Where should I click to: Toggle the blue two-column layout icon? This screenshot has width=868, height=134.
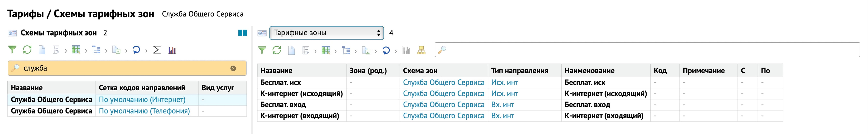click(x=242, y=33)
